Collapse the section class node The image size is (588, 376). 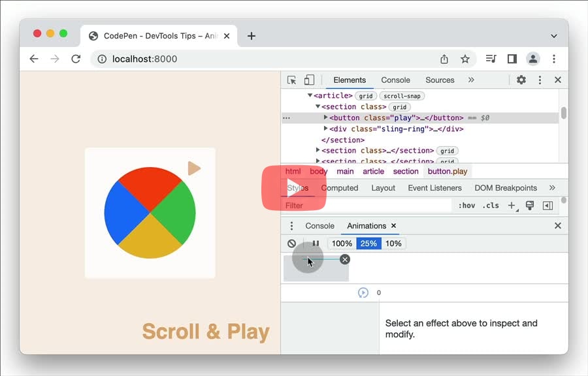[318, 107]
